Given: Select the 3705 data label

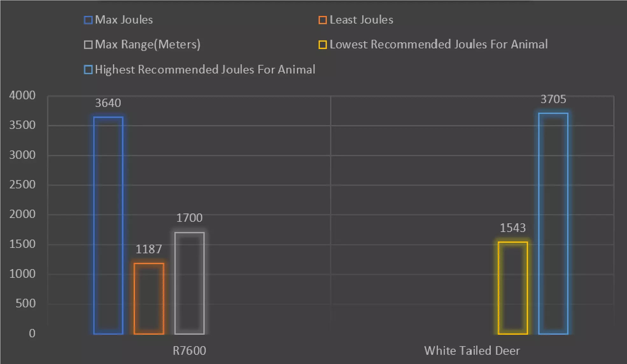Looking at the screenshot, I should pos(553,99).
